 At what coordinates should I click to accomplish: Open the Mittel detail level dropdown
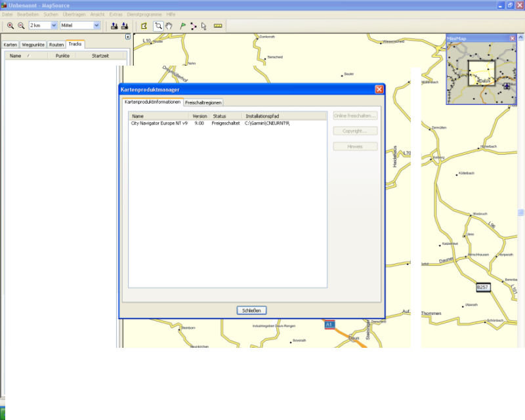(96, 26)
